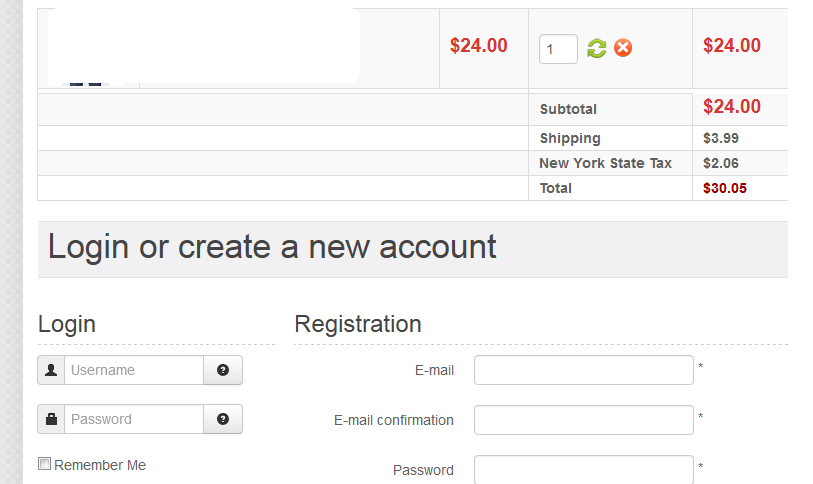Click the Remember Me label text
The width and height of the screenshot is (813, 484).
tap(100, 465)
